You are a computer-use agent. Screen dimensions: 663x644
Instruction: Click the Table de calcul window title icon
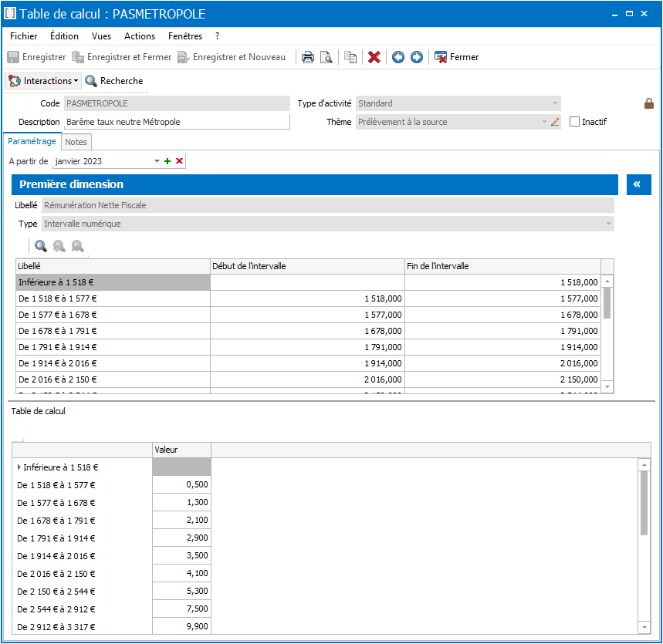[10, 14]
